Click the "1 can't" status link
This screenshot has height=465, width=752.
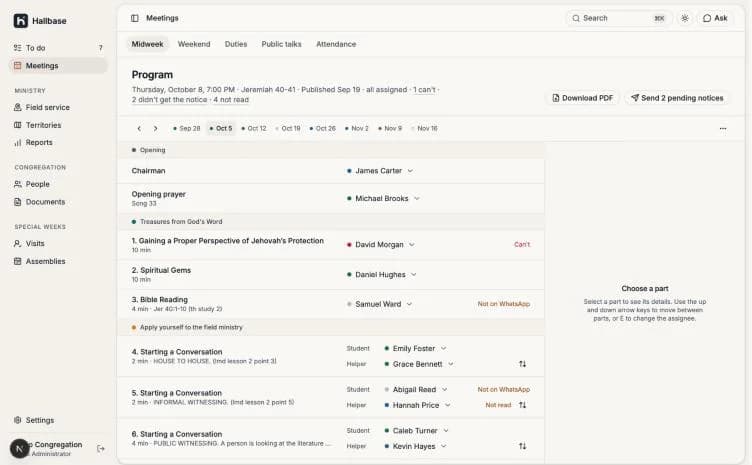(424, 90)
